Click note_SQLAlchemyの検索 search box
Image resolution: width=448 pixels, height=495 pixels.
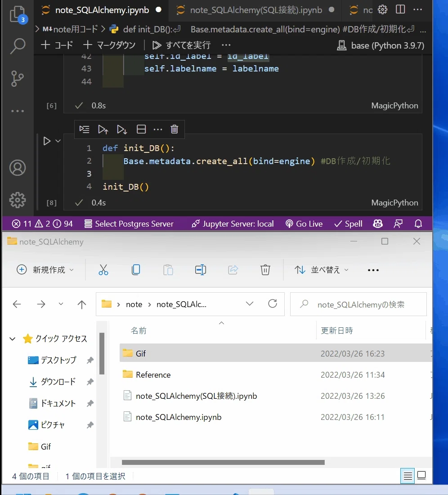point(358,304)
